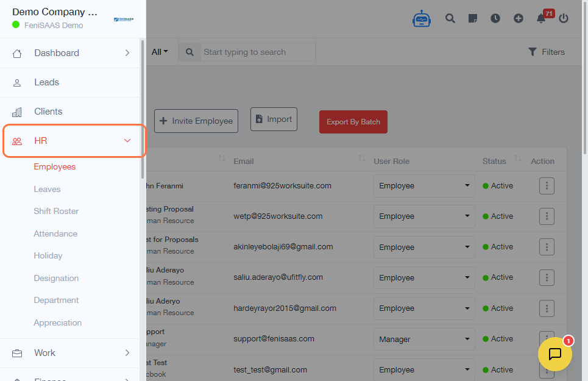Go to Shift Roster page
588x381 pixels.
pyautogui.click(x=56, y=211)
